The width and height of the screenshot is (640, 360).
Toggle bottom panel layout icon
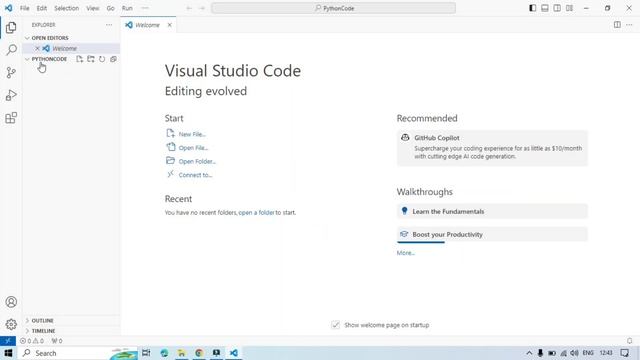pyautogui.click(x=545, y=8)
